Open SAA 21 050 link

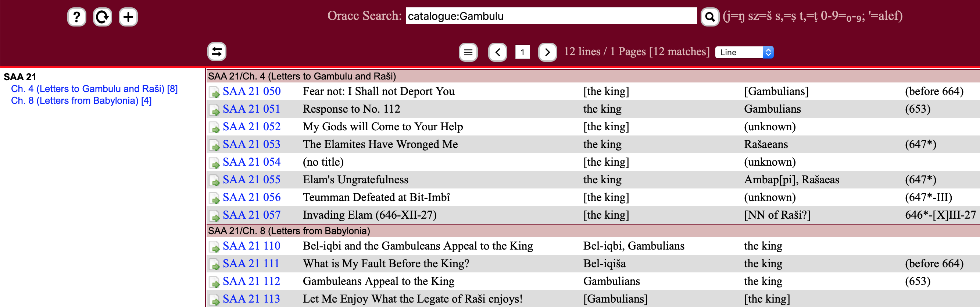251,91
